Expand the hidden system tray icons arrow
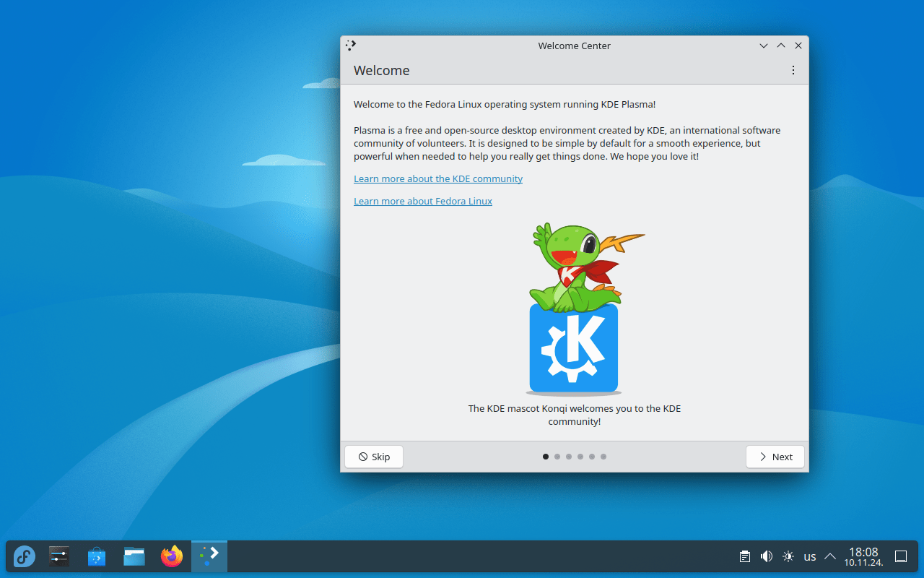 pos(830,556)
